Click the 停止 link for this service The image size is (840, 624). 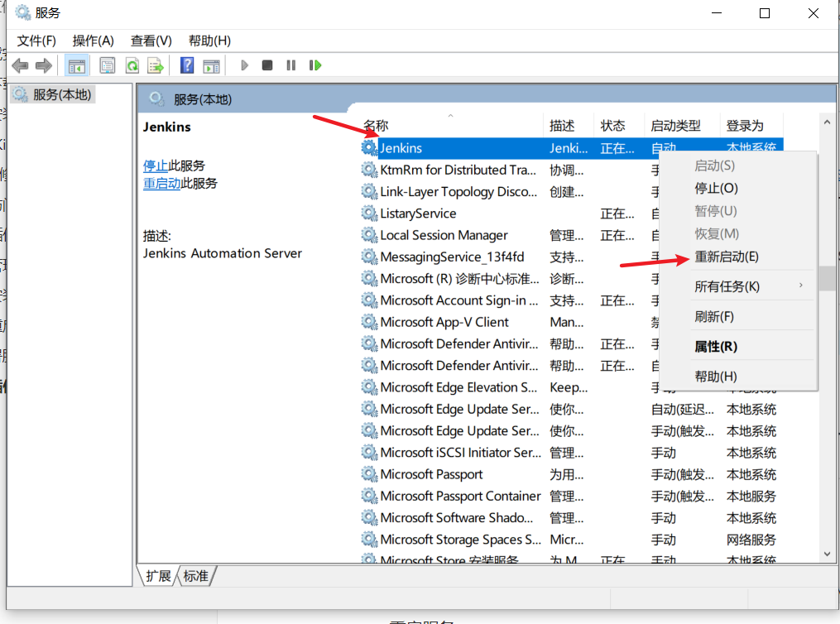pyautogui.click(x=156, y=166)
